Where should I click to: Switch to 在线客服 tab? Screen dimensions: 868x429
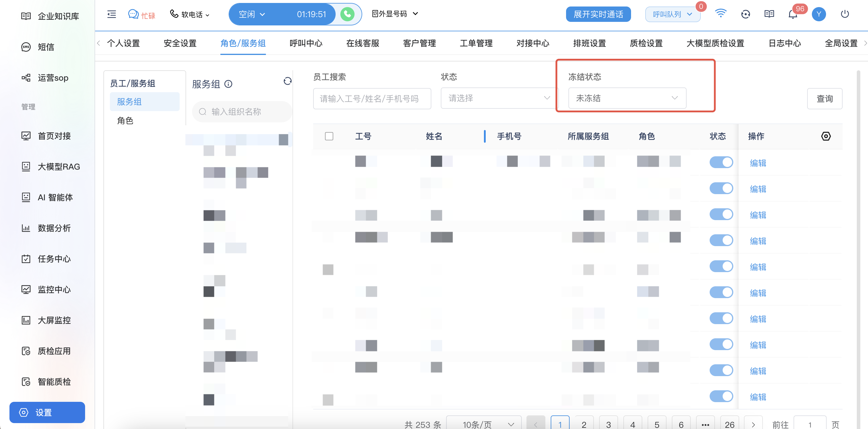point(363,43)
